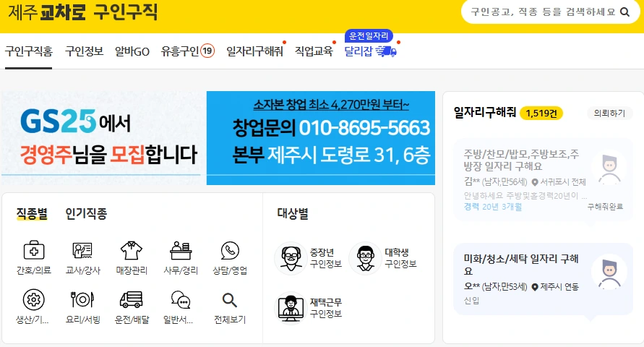Open the 생산/기... gear icon
Viewport: 644px width, 347px height.
pos(34,300)
